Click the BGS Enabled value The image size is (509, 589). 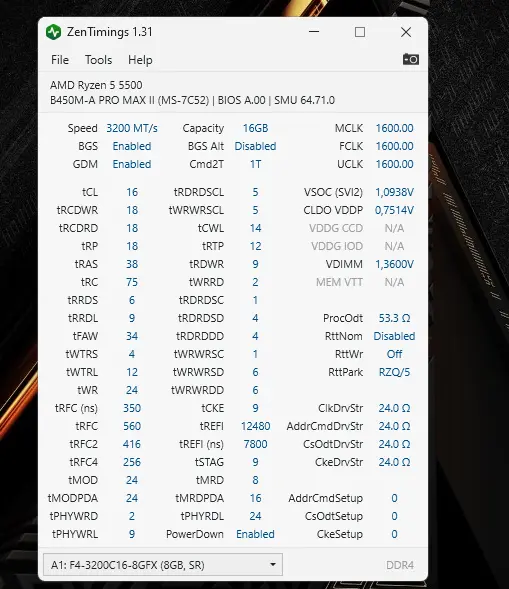point(132,146)
